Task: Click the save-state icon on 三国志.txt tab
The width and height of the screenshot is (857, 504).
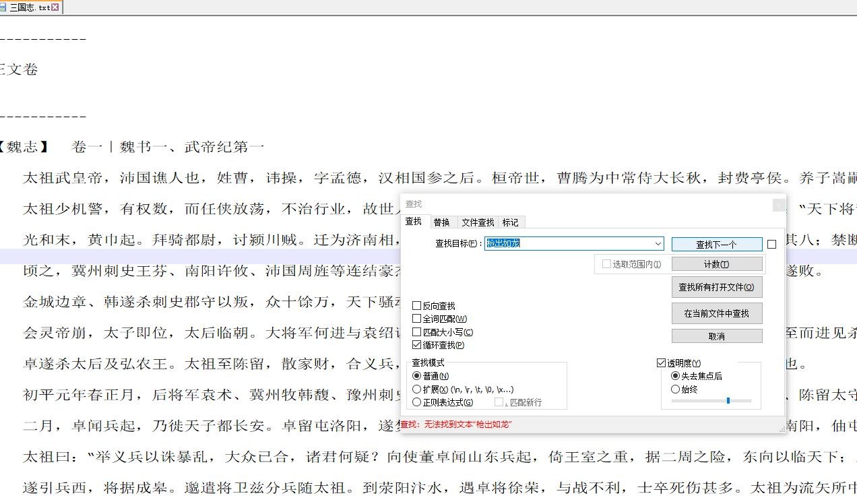Action: coord(3,7)
